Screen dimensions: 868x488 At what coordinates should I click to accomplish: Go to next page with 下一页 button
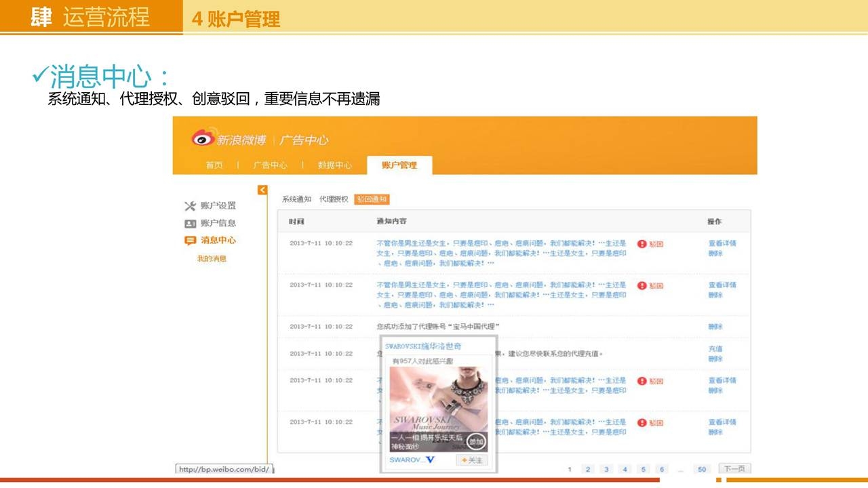coord(734,469)
